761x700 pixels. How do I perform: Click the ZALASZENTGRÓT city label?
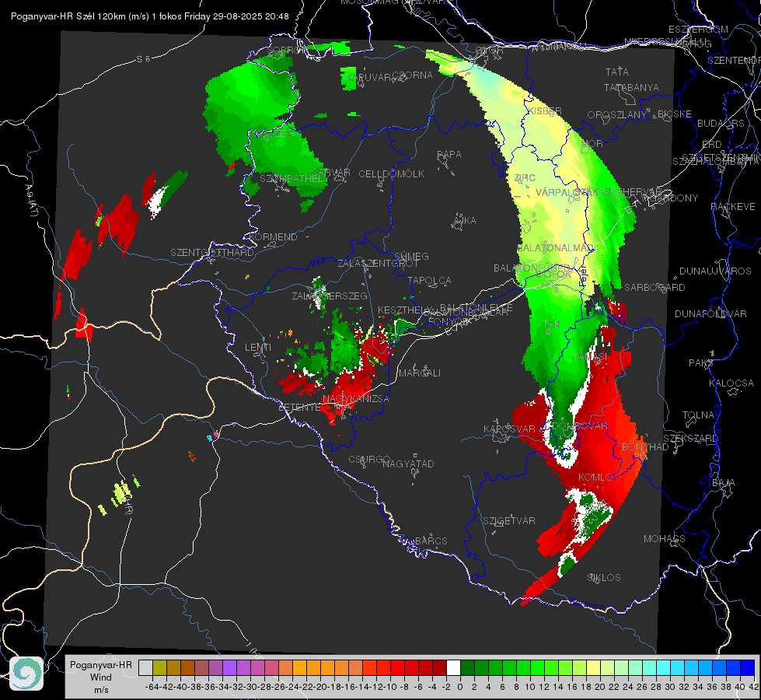coord(378,264)
